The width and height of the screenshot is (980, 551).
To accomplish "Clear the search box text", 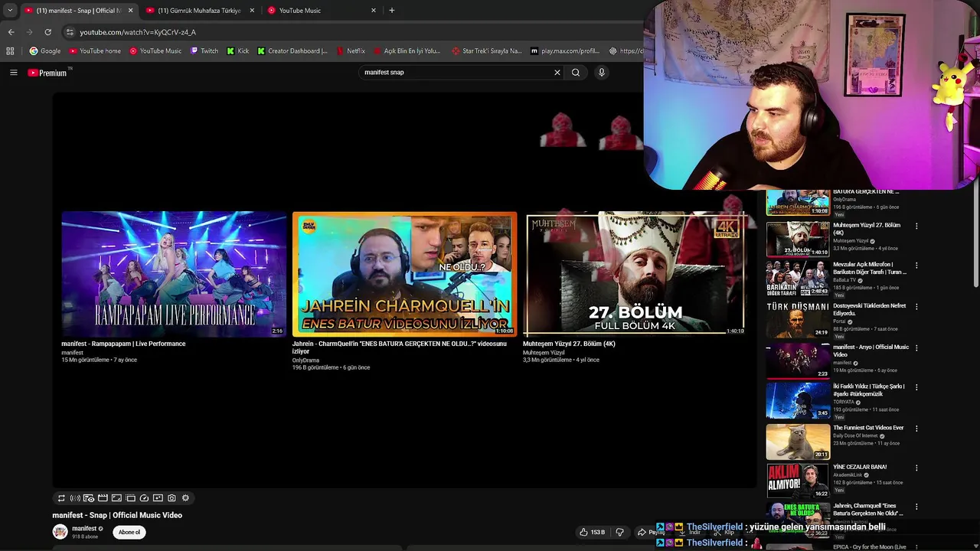I will coord(557,73).
